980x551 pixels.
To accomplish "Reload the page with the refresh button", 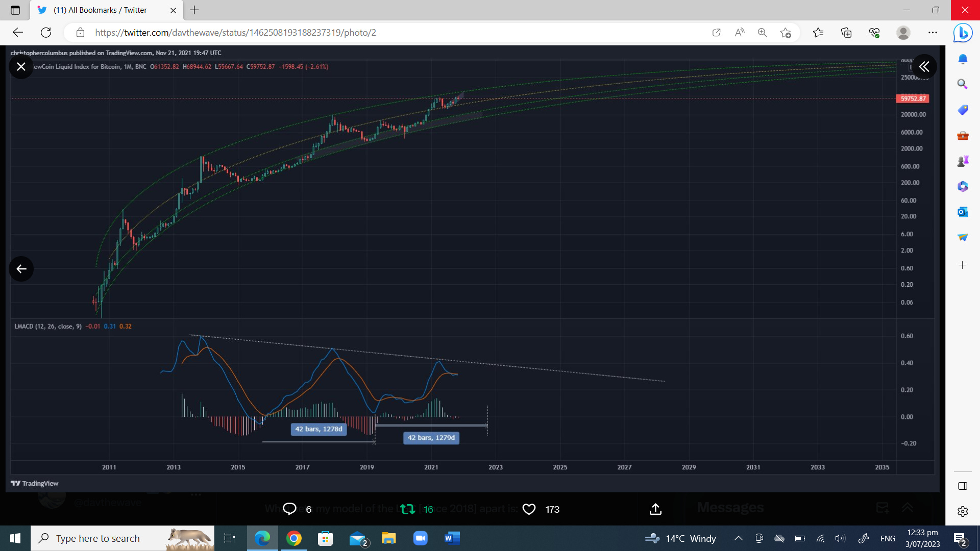I will click(46, 32).
